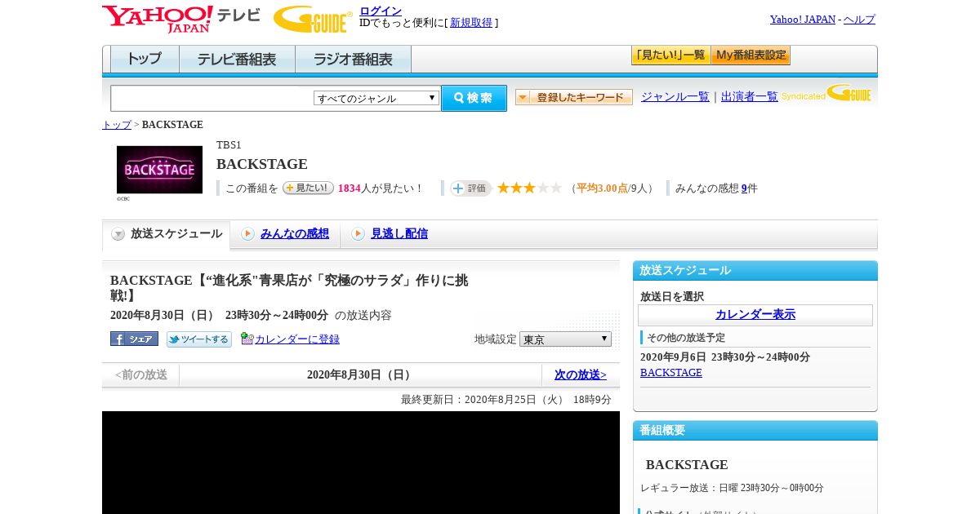Click the calendar icon next to カレンダーに登録
Viewport: 980px width, 514px height.
pyautogui.click(x=247, y=339)
